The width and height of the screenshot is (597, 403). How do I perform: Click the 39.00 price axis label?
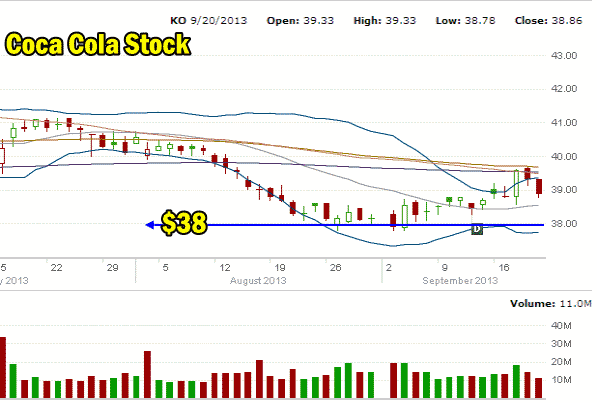tap(564, 190)
